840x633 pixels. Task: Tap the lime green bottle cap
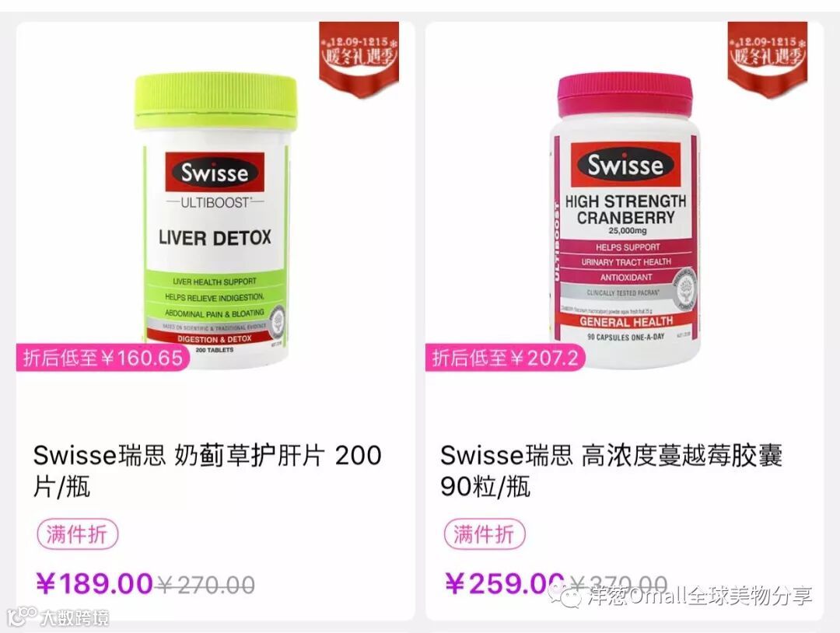pyautogui.click(x=215, y=102)
